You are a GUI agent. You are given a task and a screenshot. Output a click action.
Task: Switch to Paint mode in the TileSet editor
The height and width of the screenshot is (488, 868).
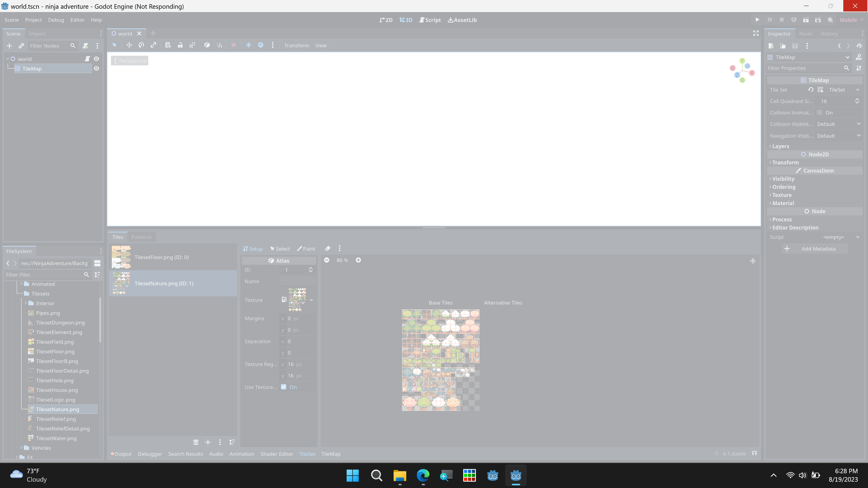tap(306, 249)
